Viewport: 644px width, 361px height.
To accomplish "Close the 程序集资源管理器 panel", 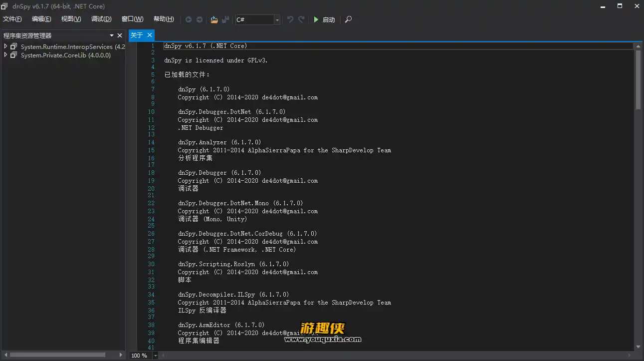I will point(120,35).
